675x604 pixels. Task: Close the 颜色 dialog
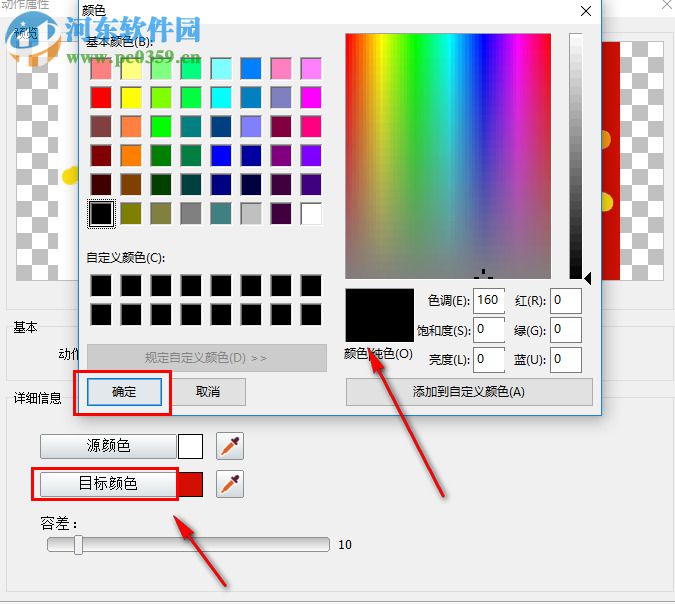click(x=585, y=11)
